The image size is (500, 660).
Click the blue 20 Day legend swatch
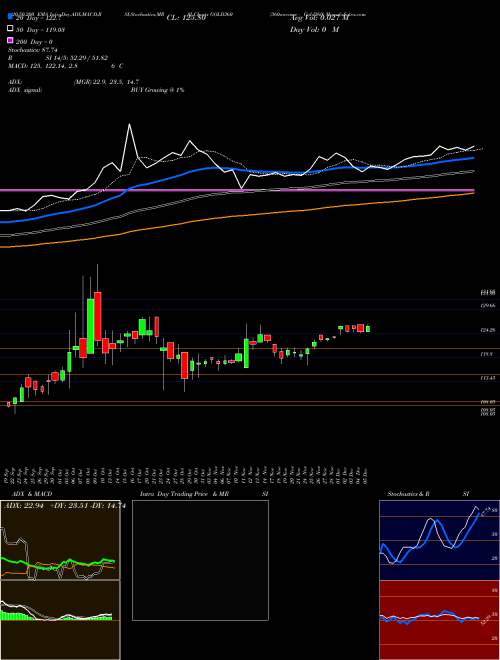pyautogui.click(x=10, y=17)
